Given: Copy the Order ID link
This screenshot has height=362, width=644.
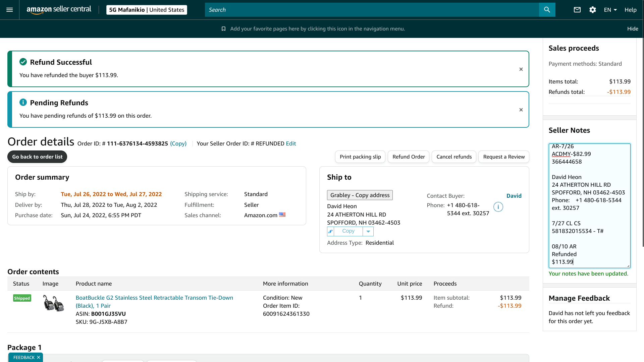Looking at the screenshot, I should [x=178, y=143].
